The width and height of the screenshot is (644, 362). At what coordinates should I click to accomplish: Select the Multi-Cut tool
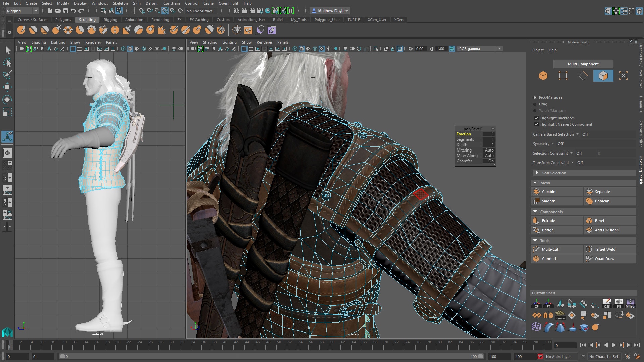click(550, 249)
